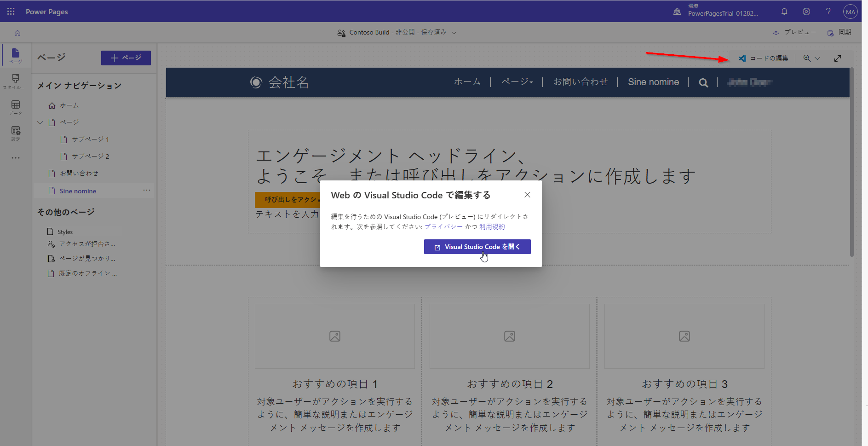868x446 pixels.
Task: Click the コードの編集 Visual Studio Code icon
Action: [742, 58]
